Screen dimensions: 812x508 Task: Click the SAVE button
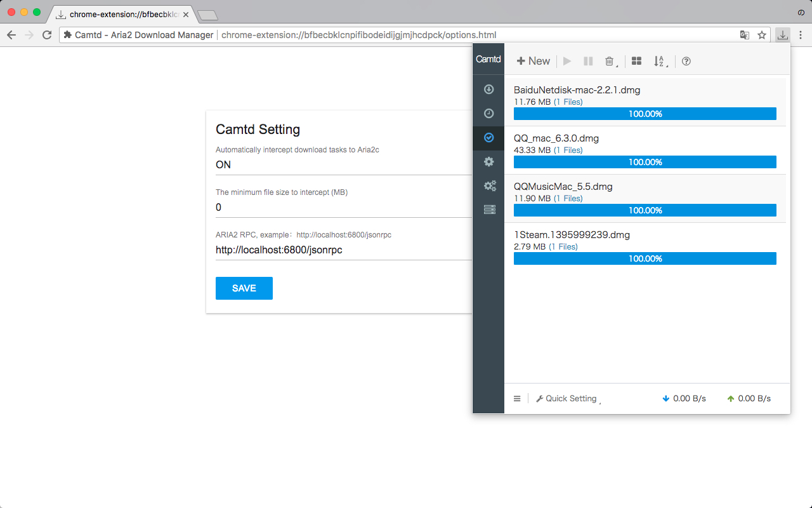coord(244,288)
